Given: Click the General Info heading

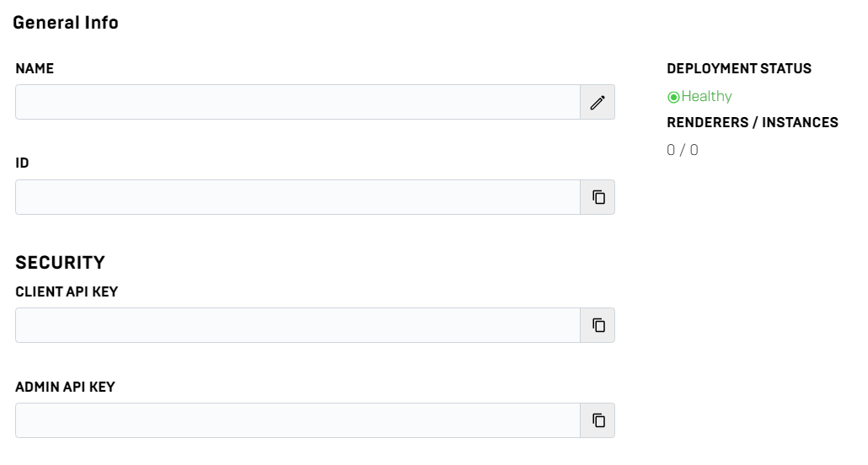Looking at the screenshot, I should 66,23.
